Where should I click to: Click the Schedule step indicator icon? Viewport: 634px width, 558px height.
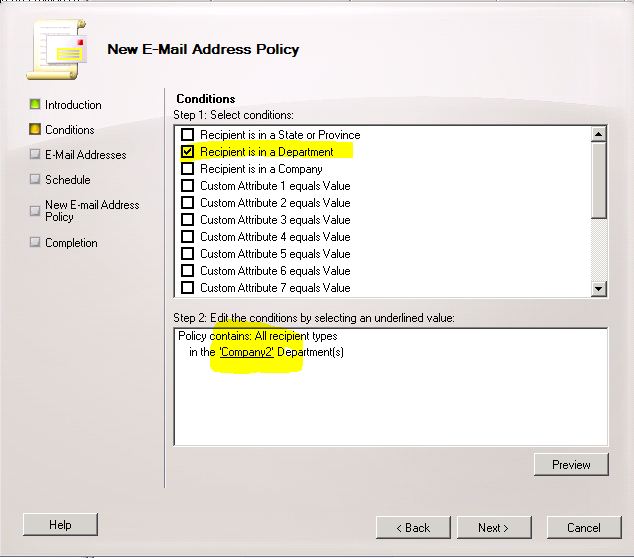tap(35, 179)
